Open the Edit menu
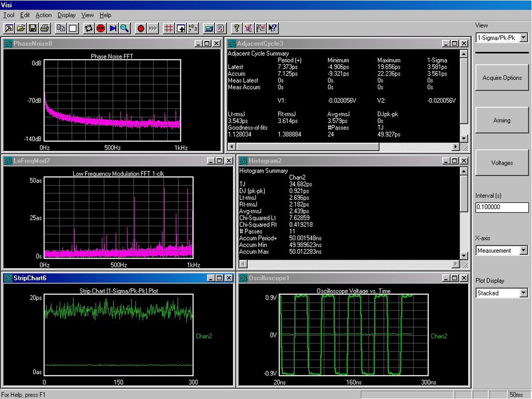Image resolution: width=532 pixels, height=399 pixels. [25, 15]
